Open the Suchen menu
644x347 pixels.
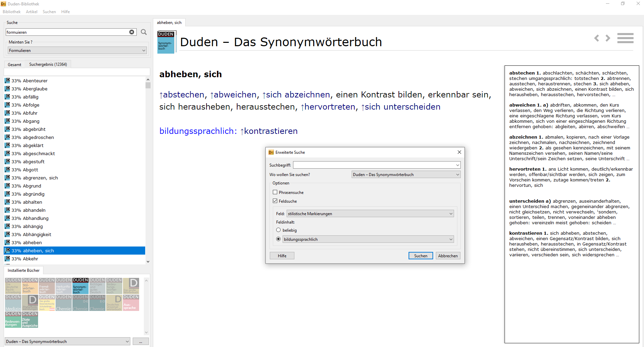point(49,11)
